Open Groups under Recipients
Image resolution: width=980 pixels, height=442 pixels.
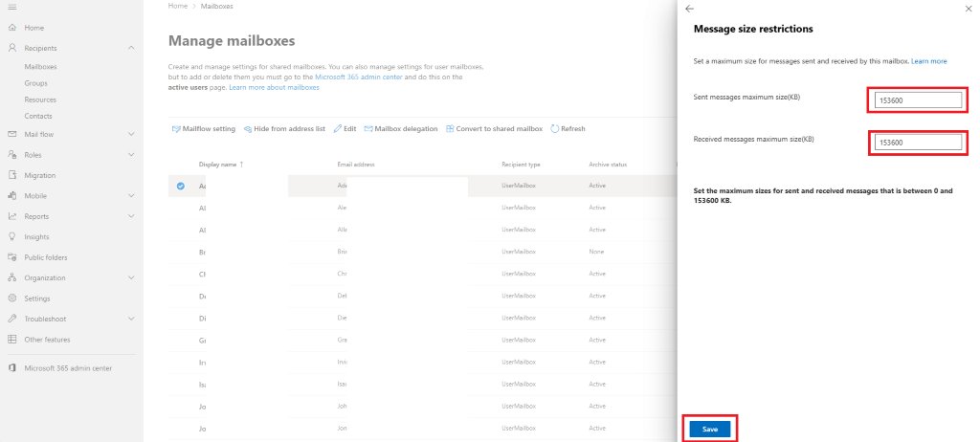click(x=35, y=83)
